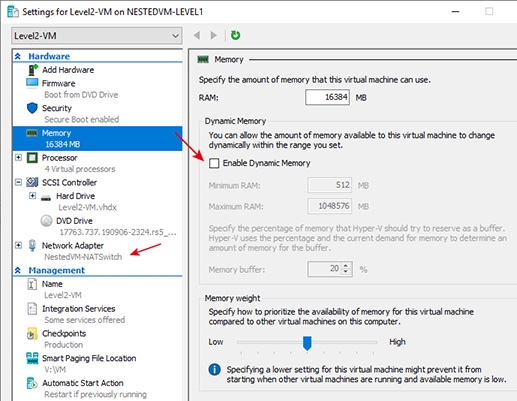The width and height of the screenshot is (517, 401).
Task: Collapse the SCSI Controller node
Action: (19, 182)
